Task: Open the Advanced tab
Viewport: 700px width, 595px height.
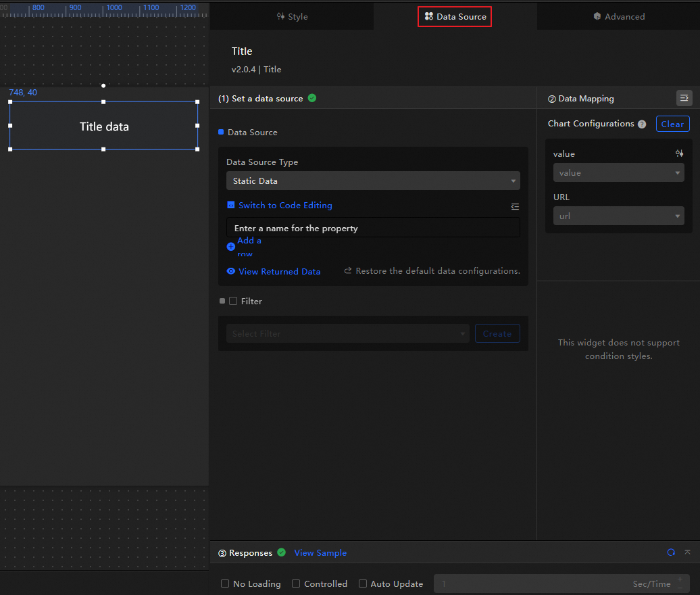Action: click(618, 17)
